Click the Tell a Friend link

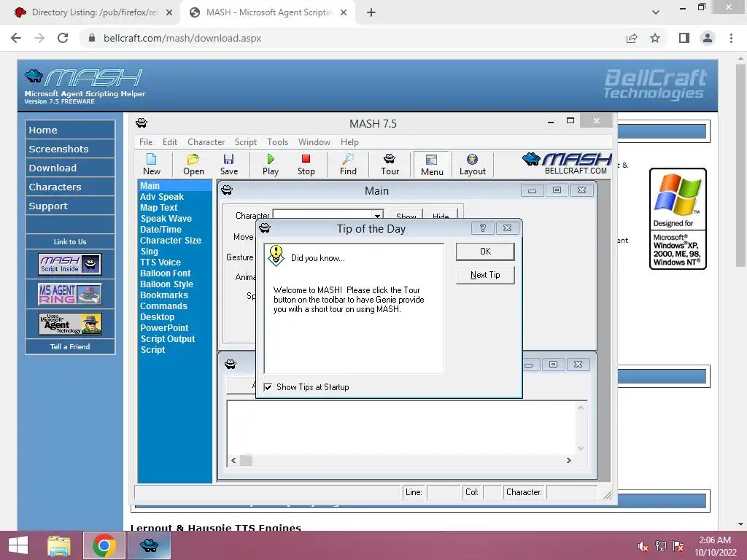(x=70, y=346)
